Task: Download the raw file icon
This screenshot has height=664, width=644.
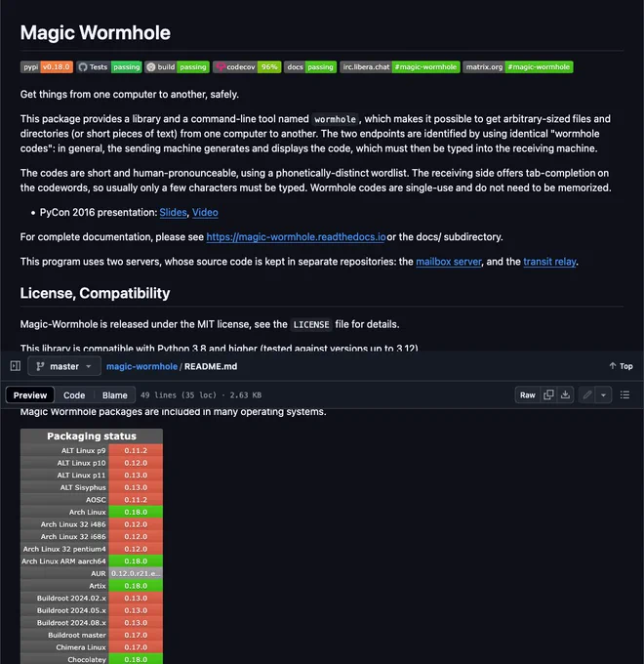Action: click(x=565, y=394)
